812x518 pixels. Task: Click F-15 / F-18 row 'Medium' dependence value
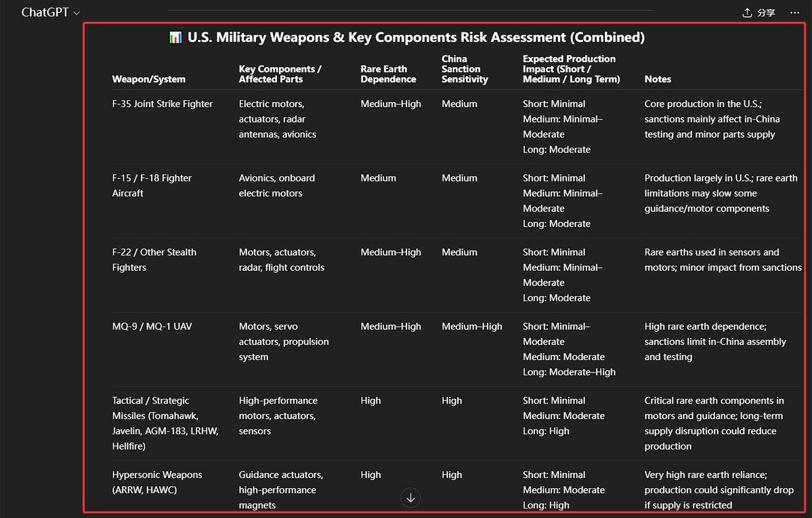(x=378, y=177)
